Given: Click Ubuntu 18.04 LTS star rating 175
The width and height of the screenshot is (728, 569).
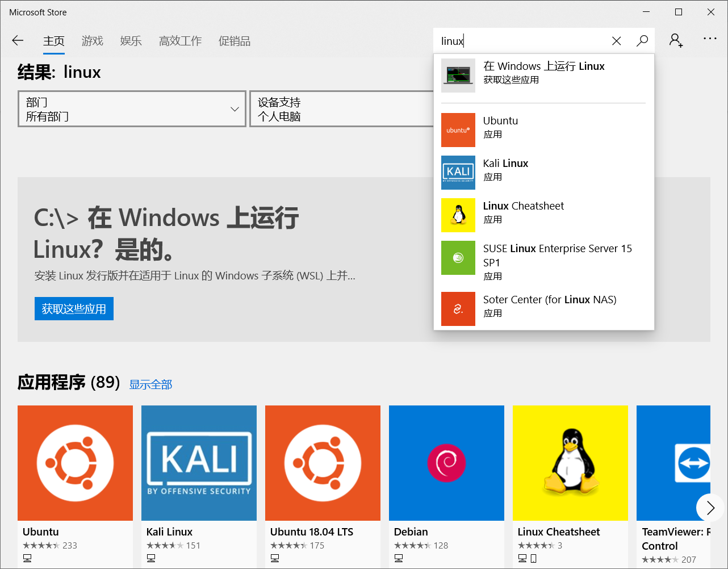Looking at the screenshot, I should (x=298, y=546).
